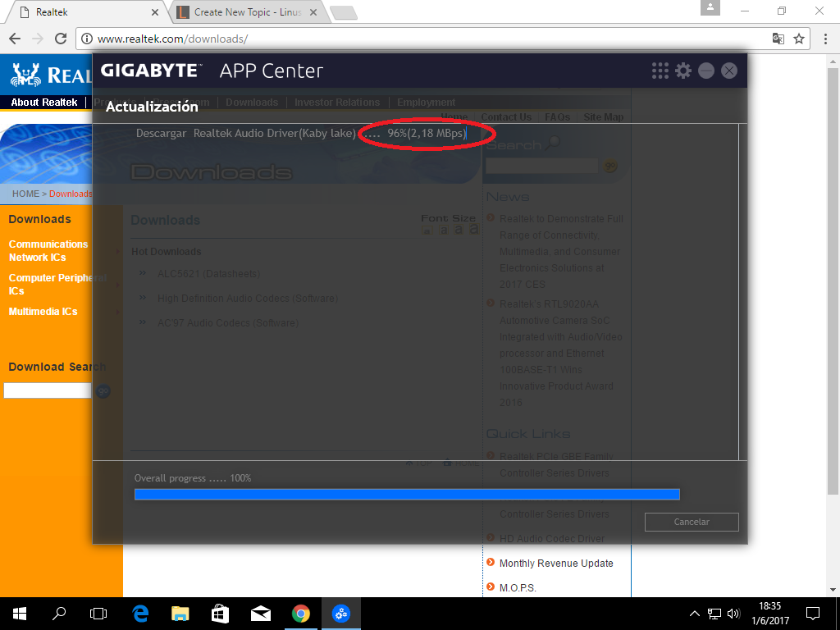Close the Gigabyte APP Center window

(729, 71)
